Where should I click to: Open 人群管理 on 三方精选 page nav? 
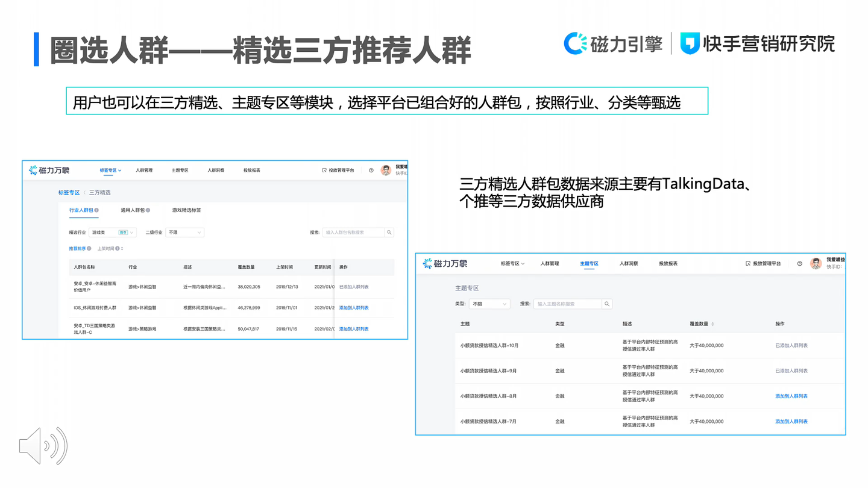pos(144,170)
